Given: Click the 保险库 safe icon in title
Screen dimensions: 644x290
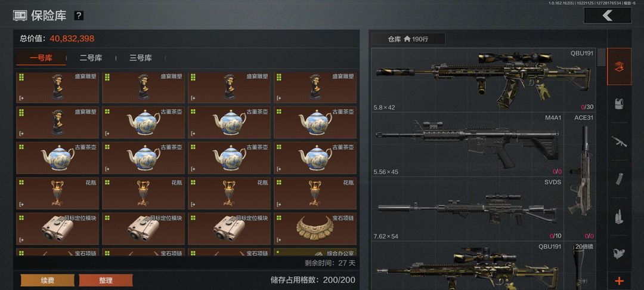Looking at the screenshot, I should (20, 16).
